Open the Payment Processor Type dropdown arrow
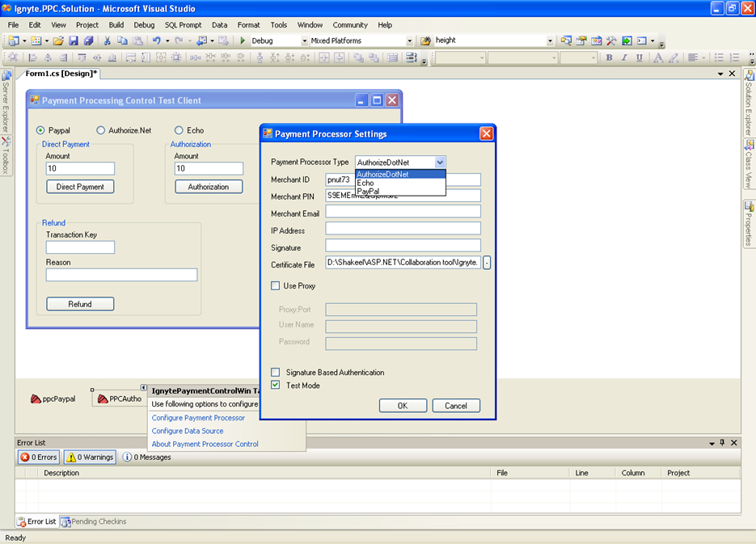 (x=440, y=162)
